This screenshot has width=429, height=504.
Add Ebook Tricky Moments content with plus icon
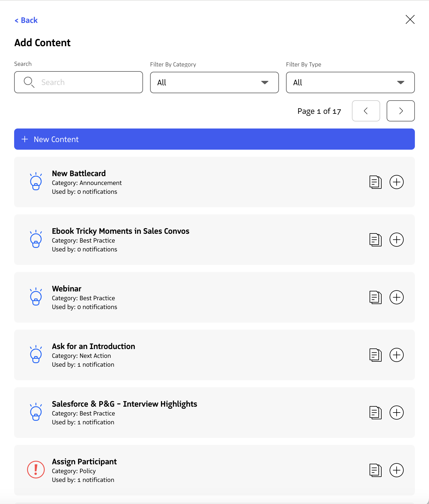pos(396,240)
